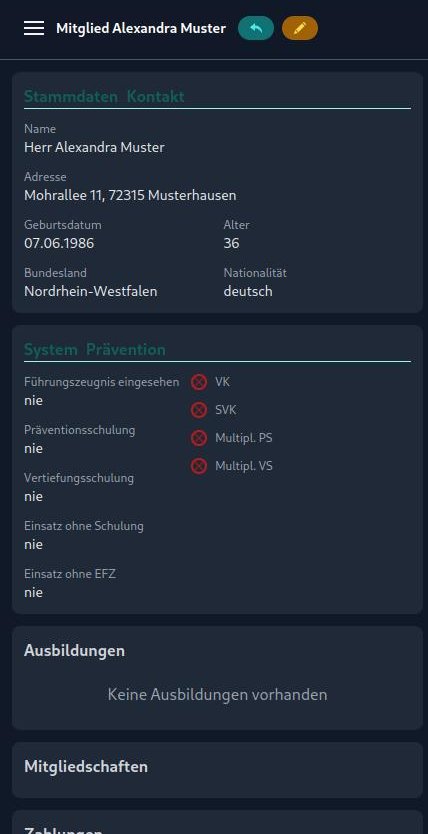Open the hamburger navigation menu
The width and height of the screenshot is (428, 834).
click(x=34, y=28)
